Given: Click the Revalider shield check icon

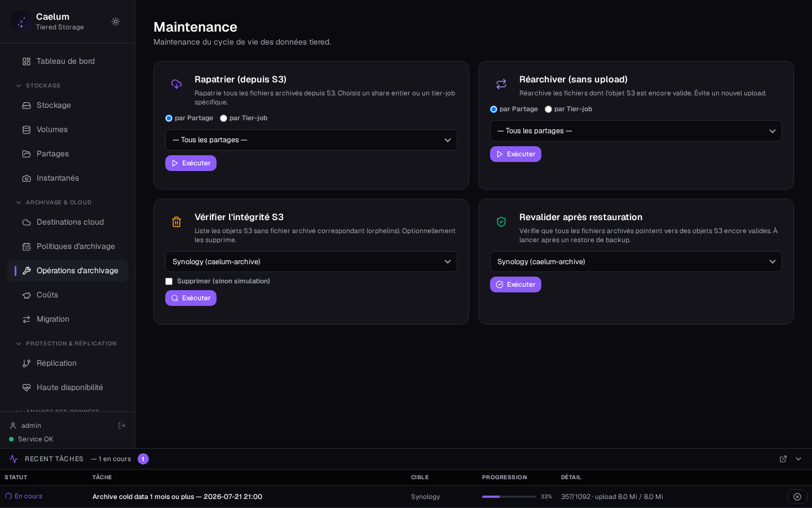Looking at the screenshot, I should tap(501, 222).
